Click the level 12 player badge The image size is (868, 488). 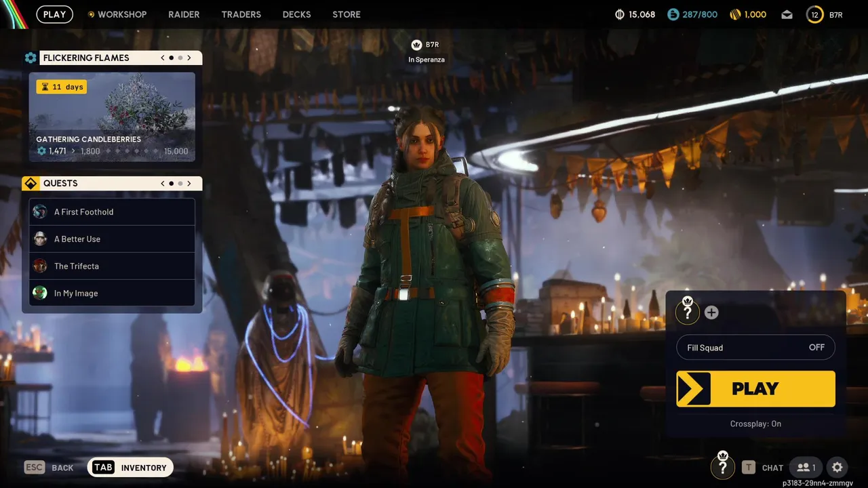pos(814,14)
